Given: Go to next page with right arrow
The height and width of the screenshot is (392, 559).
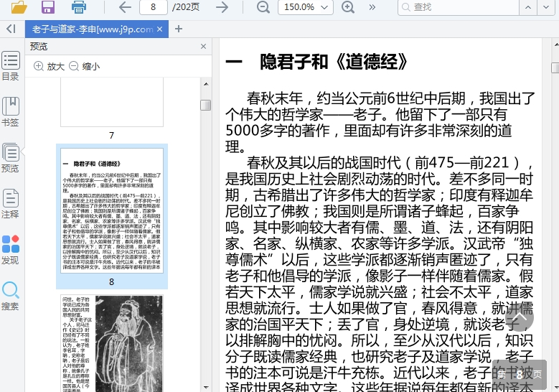Looking at the screenshot, I should click(222, 7).
